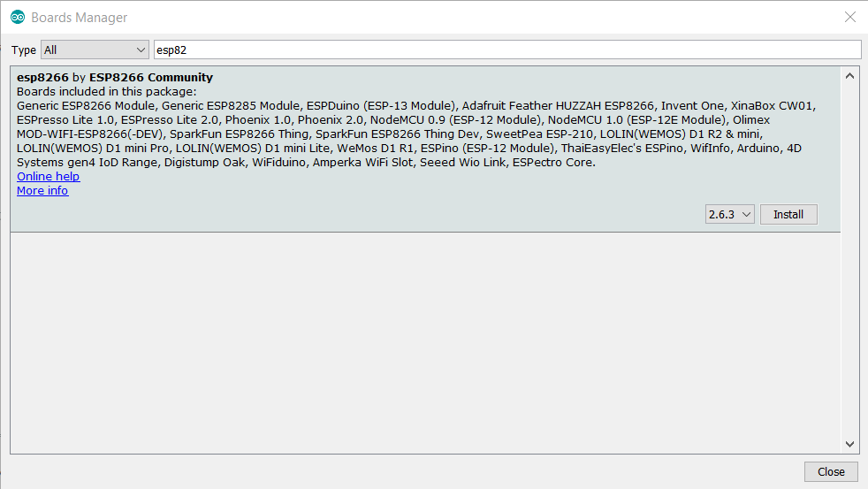868x489 pixels.
Task: Select the esp8266 package heading
Action: [42, 78]
